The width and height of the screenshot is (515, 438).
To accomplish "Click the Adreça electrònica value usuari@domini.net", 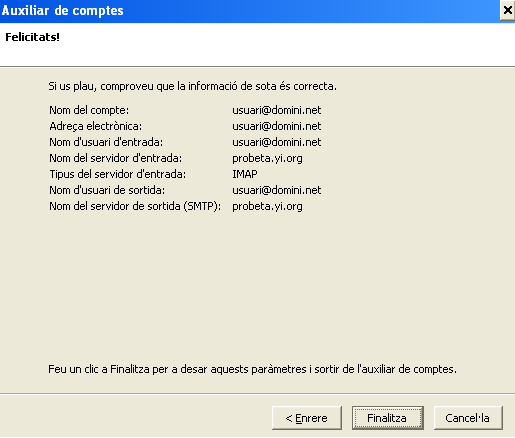I will pos(277,126).
